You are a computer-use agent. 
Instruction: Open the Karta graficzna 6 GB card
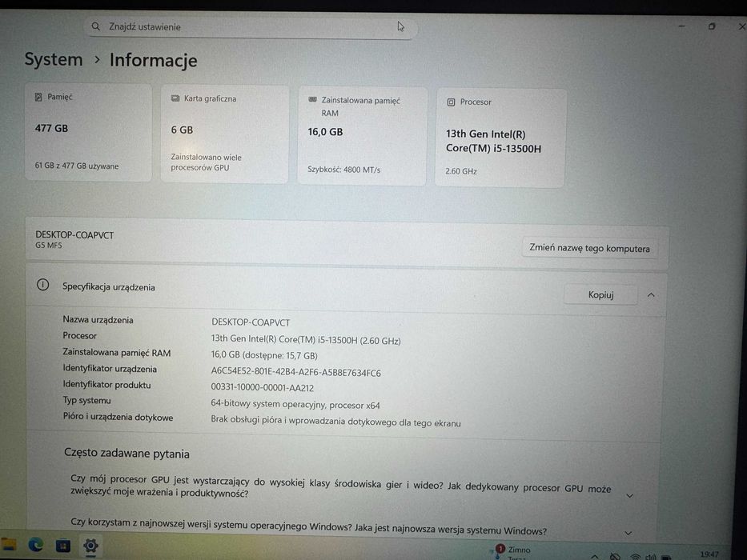click(x=224, y=134)
